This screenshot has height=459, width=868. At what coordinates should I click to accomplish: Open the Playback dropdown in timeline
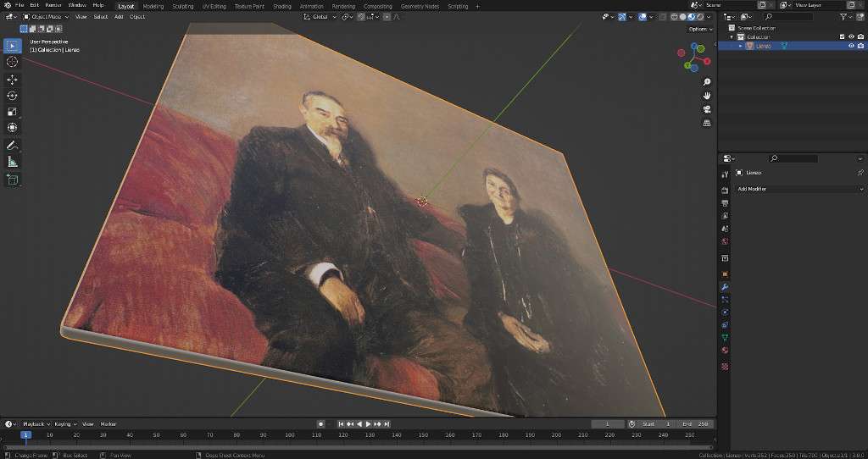click(36, 424)
